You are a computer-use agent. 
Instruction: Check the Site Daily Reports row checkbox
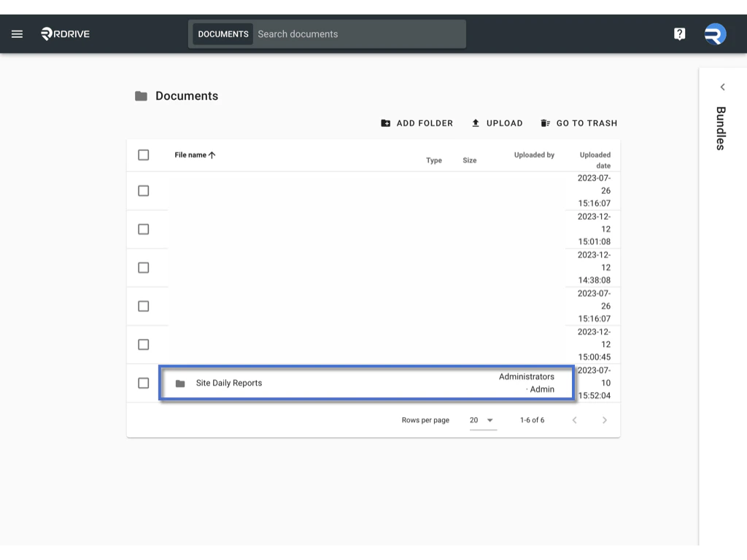pos(144,383)
